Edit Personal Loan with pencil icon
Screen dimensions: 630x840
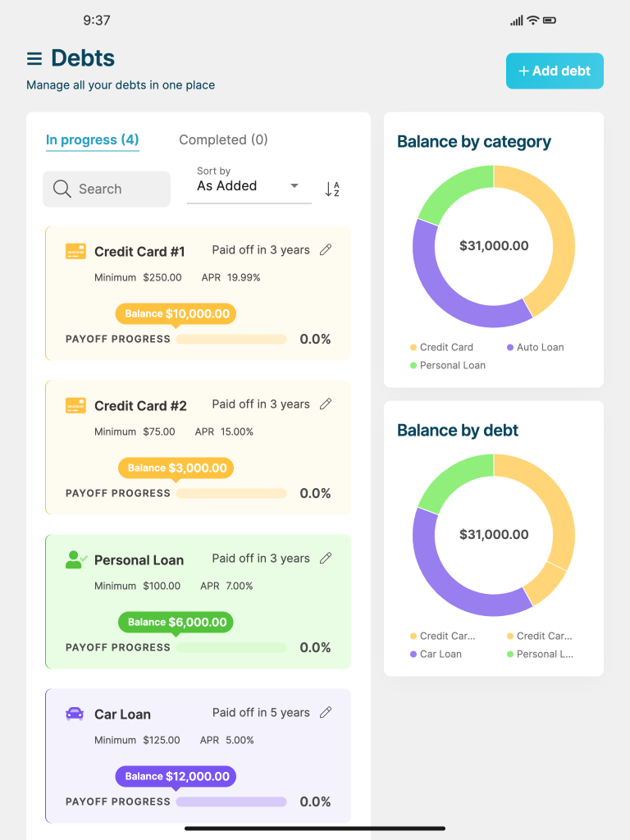(326, 558)
